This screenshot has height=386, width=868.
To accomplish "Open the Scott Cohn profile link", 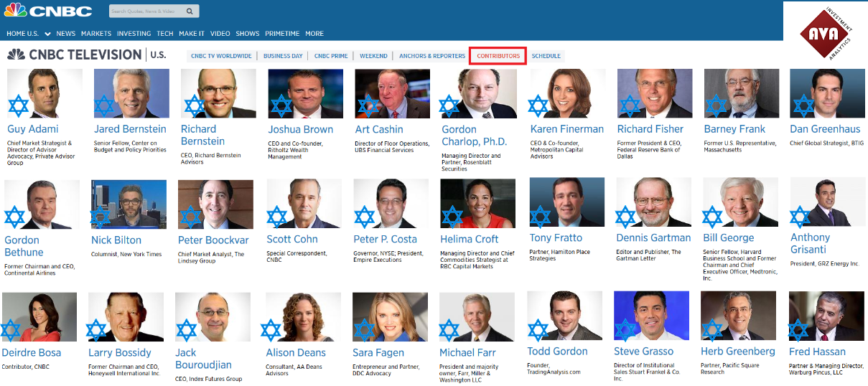I will click(x=292, y=239).
